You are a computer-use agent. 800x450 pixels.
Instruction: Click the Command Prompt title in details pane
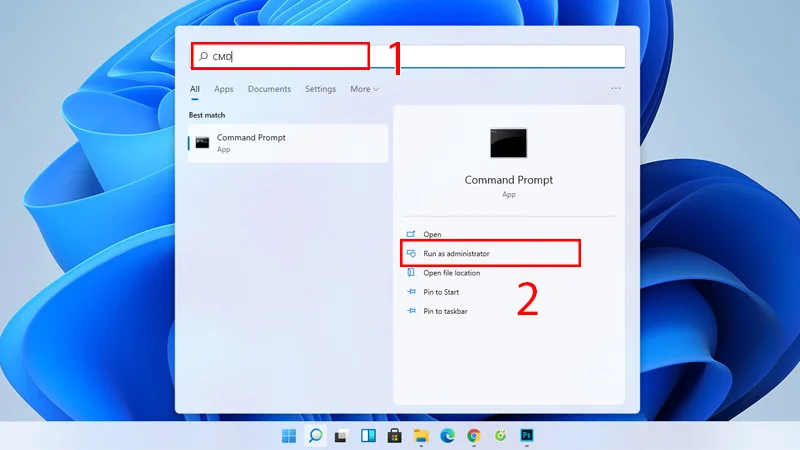(509, 180)
